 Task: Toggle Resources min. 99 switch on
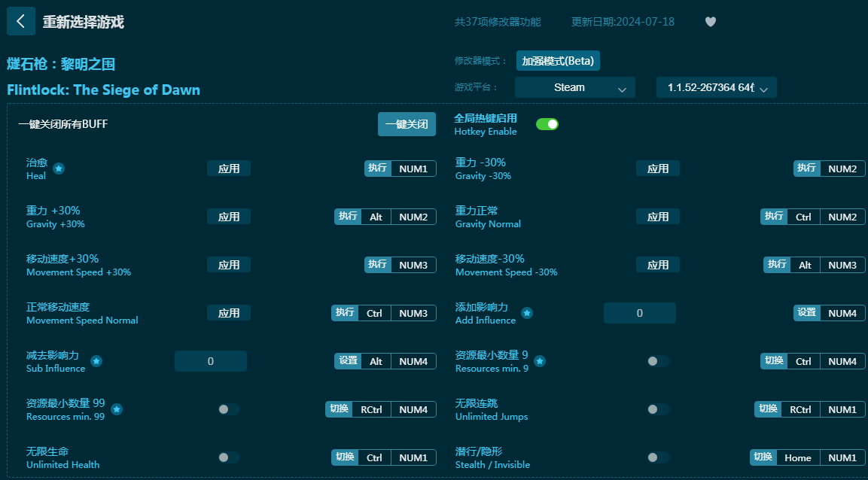pyautogui.click(x=229, y=409)
